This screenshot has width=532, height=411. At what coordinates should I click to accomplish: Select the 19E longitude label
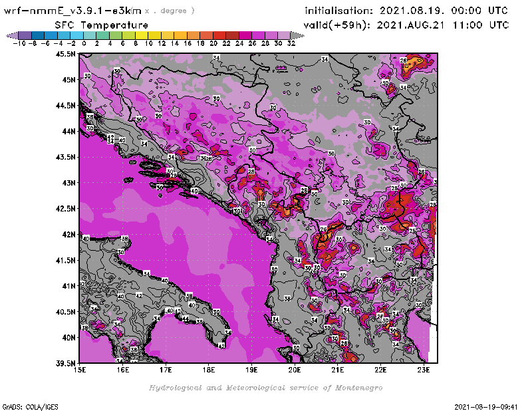[251, 370]
